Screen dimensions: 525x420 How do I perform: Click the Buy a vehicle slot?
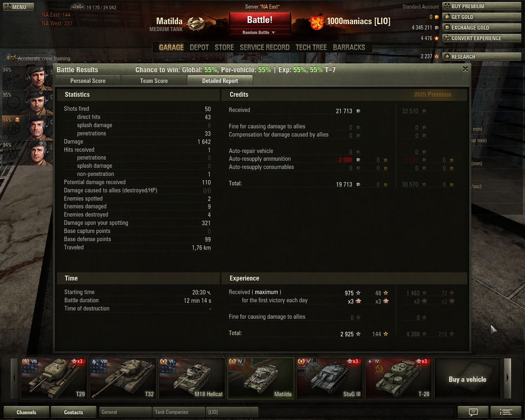pyautogui.click(x=468, y=378)
